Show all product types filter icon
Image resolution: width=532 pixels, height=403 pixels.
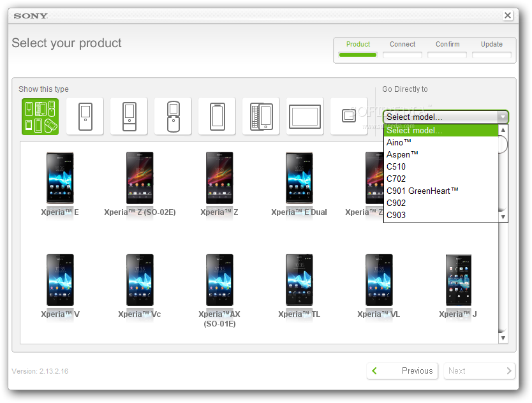click(x=40, y=116)
